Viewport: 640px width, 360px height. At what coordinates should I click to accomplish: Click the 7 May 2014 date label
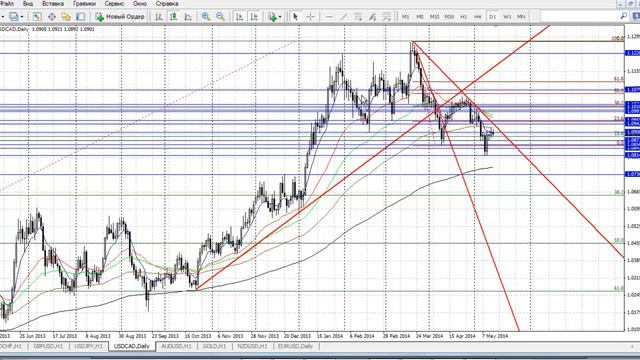click(x=495, y=336)
